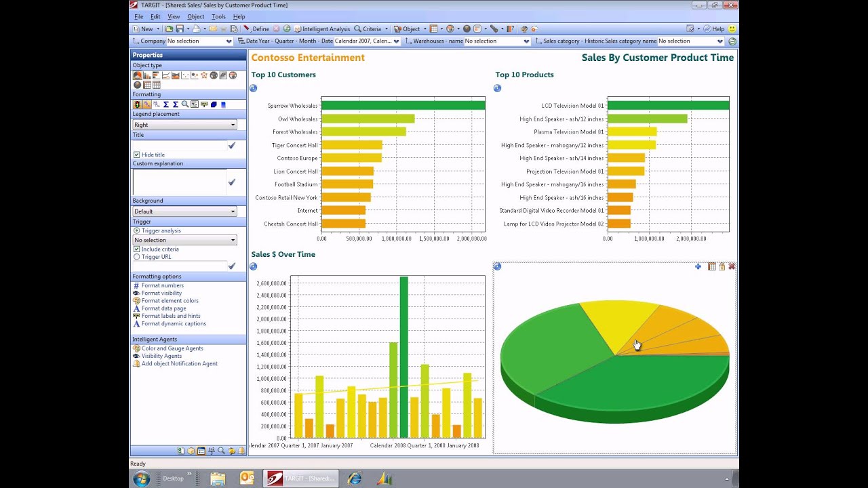Open the View menu
The width and height of the screenshot is (868, 488).
click(174, 16)
